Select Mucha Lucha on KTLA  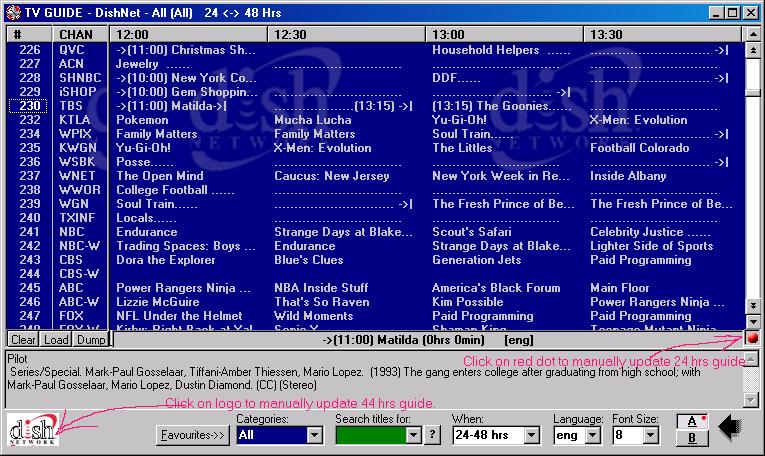(313, 120)
